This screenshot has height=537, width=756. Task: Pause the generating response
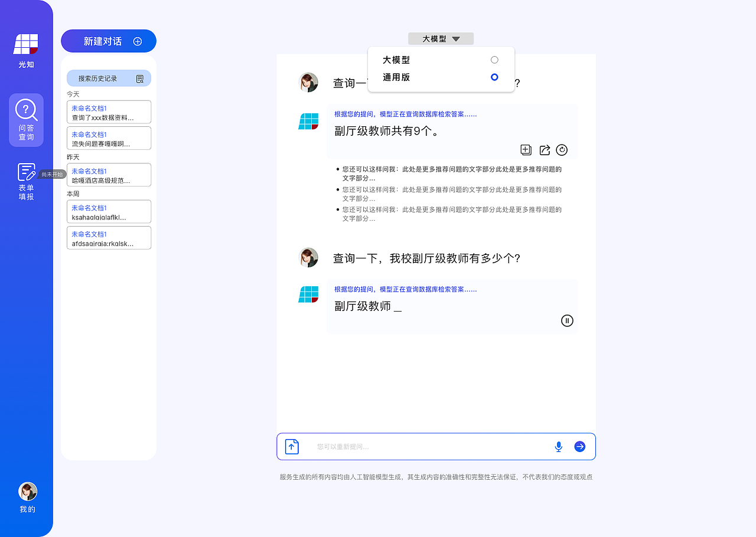(x=567, y=320)
